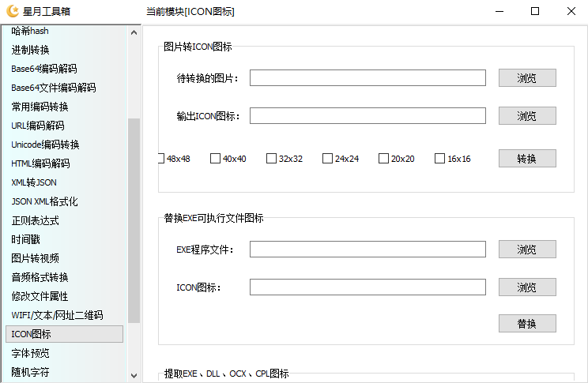Select 随机字符 in the sidebar
The width and height of the screenshot is (588, 383).
coord(30,372)
